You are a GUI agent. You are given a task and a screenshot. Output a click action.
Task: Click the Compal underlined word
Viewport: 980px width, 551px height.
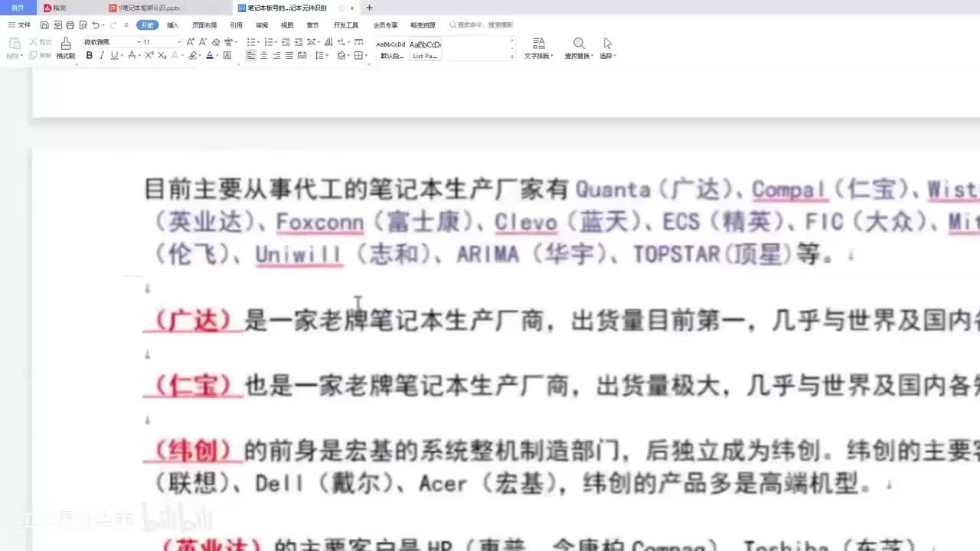(x=789, y=190)
